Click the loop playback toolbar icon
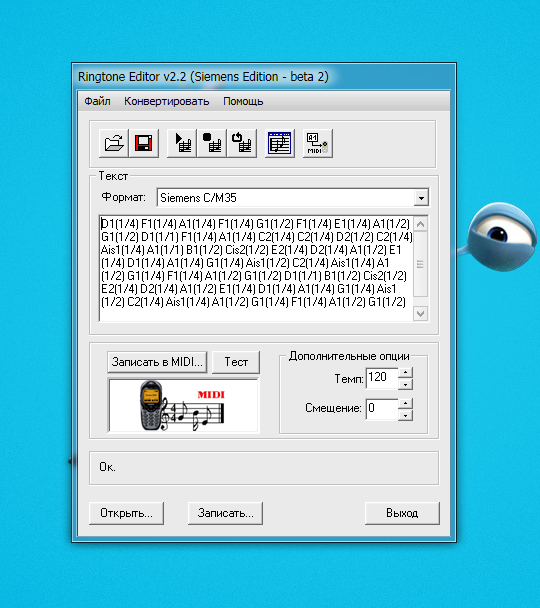The height and width of the screenshot is (608, 540). click(x=242, y=143)
